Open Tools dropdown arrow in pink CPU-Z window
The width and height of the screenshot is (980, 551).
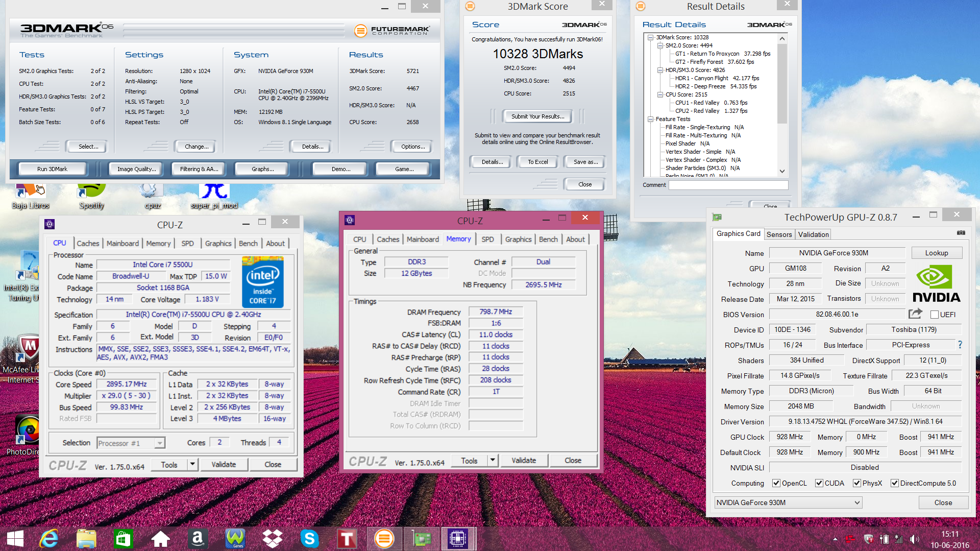[x=493, y=460]
